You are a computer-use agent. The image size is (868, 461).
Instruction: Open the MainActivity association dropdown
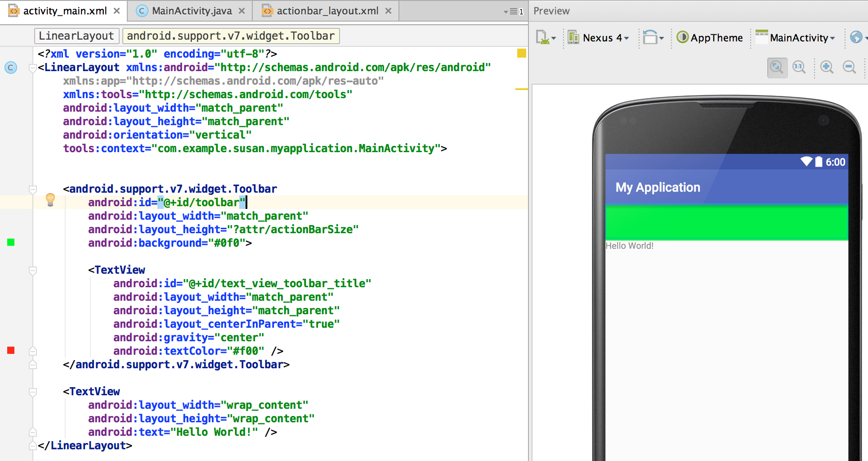(796, 38)
